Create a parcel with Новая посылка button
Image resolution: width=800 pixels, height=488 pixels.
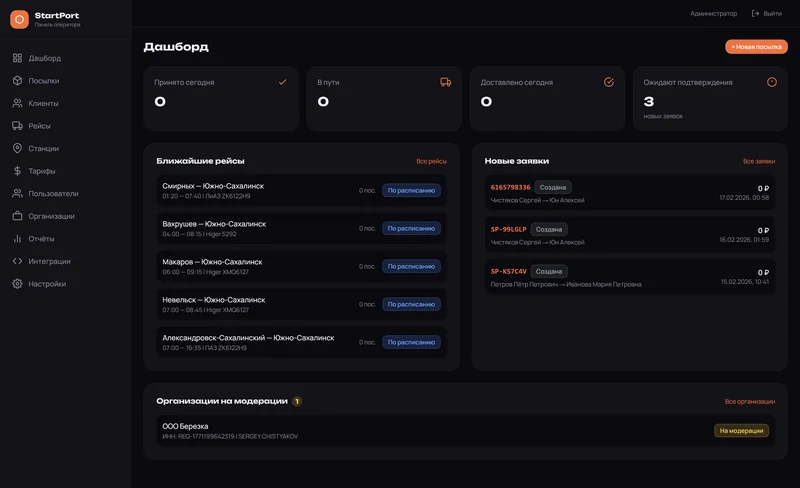[756, 46]
